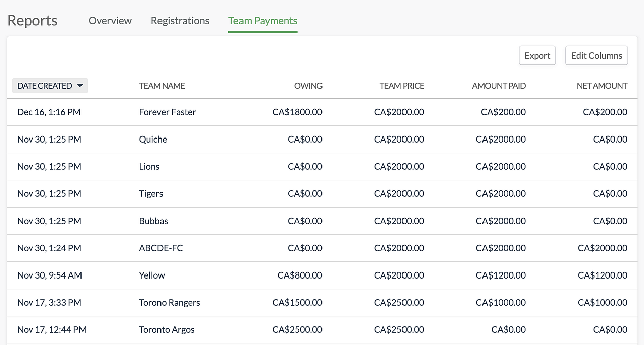Switch to the Overview tab
This screenshot has width=644, height=345.
[110, 21]
